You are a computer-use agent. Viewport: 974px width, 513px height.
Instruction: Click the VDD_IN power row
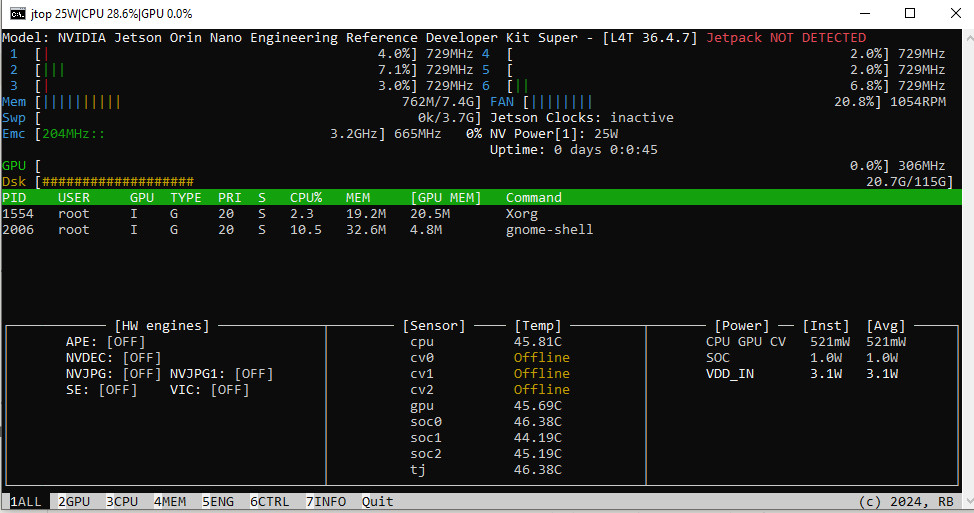pyautogui.click(x=801, y=374)
